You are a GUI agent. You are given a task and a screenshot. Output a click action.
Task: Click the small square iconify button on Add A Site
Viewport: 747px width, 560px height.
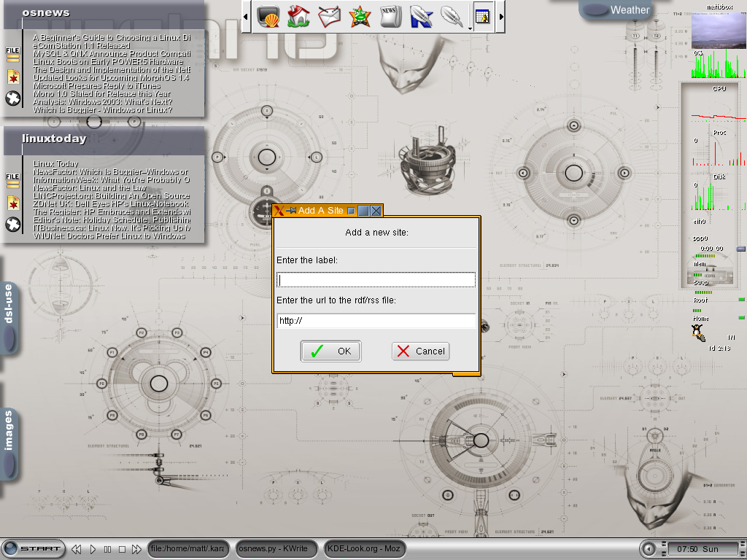point(351,211)
